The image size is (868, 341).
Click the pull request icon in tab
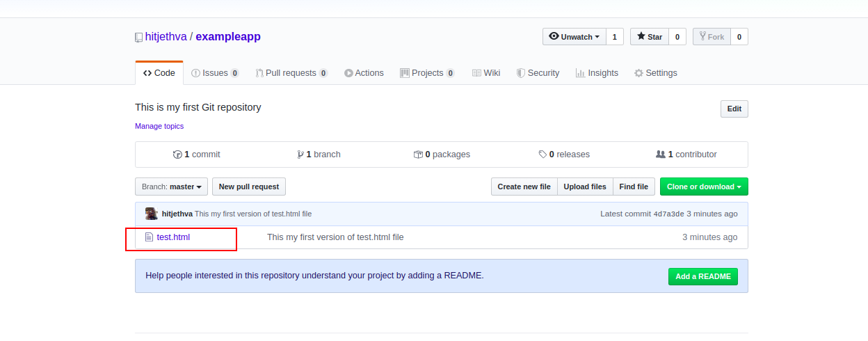[259, 73]
